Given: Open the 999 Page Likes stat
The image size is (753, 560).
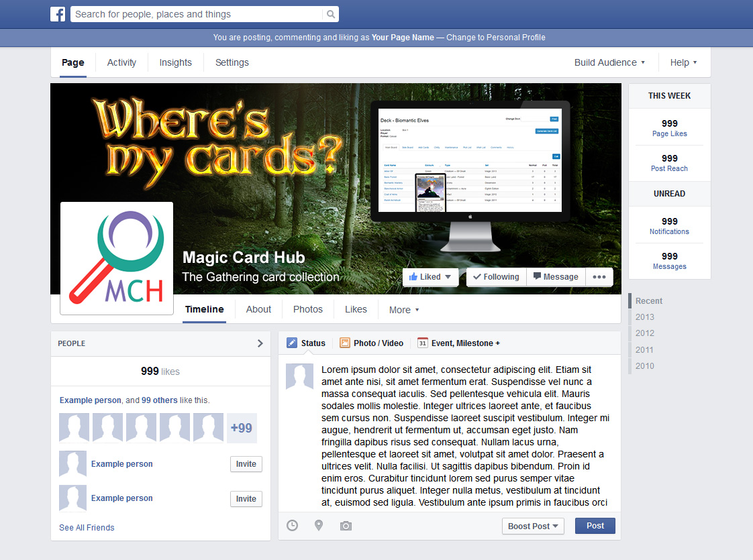Looking at the screenshot, I should 669,127.
